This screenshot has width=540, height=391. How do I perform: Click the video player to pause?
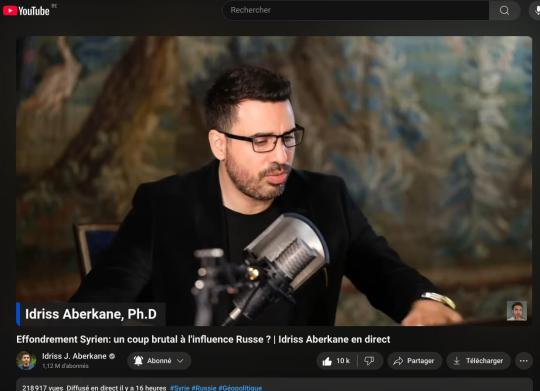(x=274, y=181)
